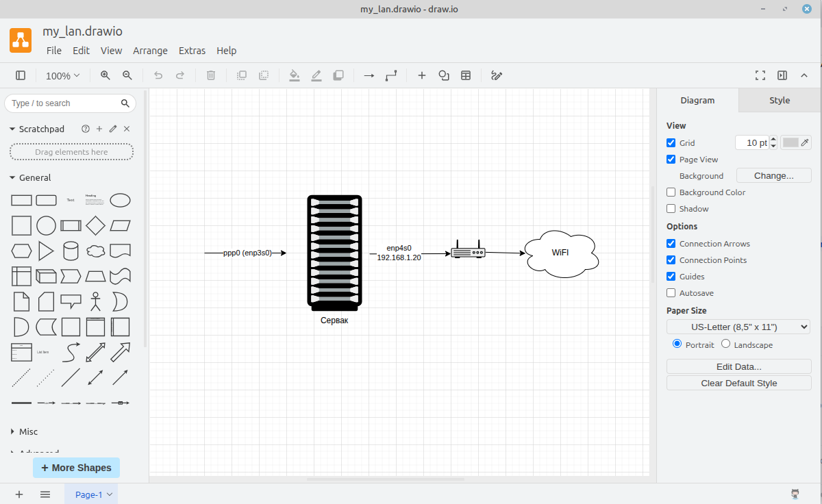Screen dimensions: 822x504
Task: Click the Undo arrow in toolbar
Action: tap(158, 75)
